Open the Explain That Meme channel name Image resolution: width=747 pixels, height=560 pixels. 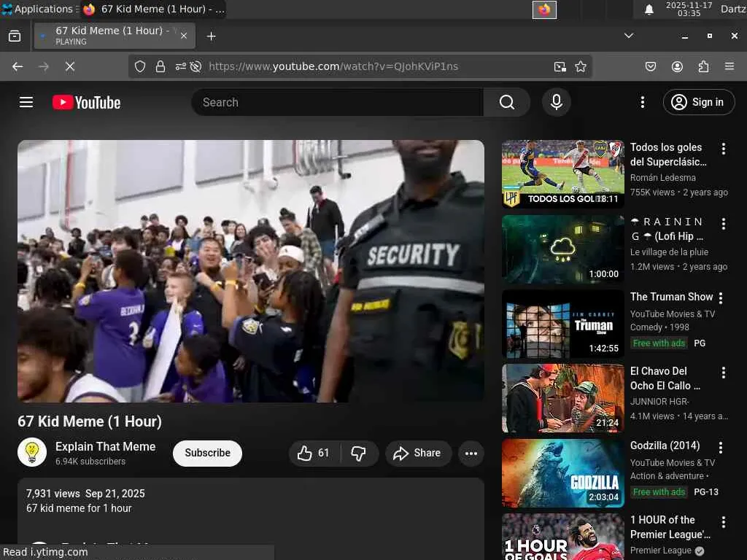[105, 446]
